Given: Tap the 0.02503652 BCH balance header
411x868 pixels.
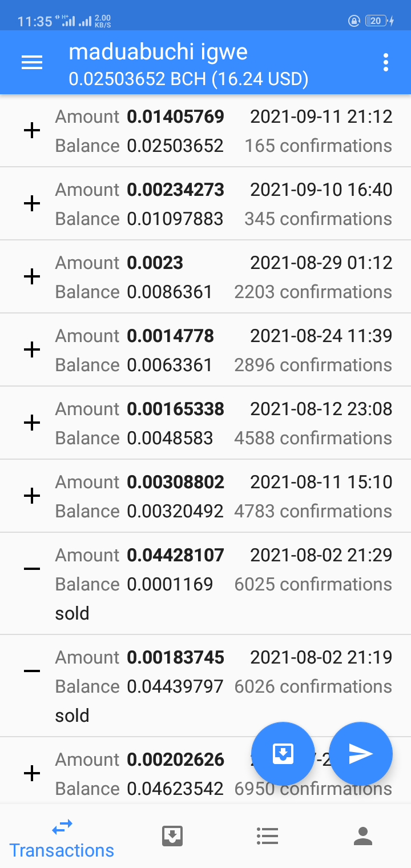Looking at the screenshot, I should click(x=188, y=79).
